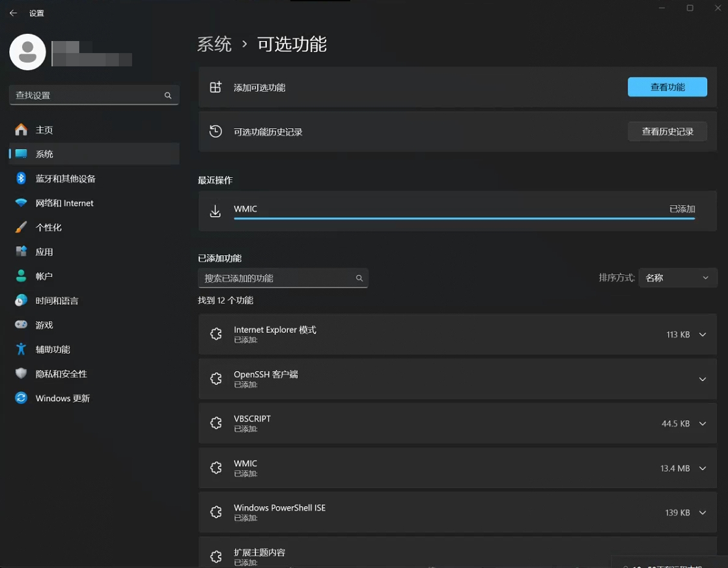Click the 已添加功能 section heading
Screen dimensions: 728x568
pos(219,258)
